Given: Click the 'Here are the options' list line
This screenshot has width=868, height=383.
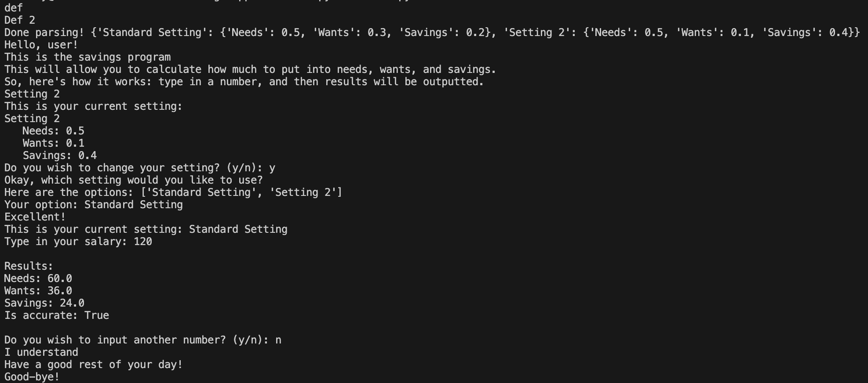Looking at the screenshot, I should [x=173, y=192].
